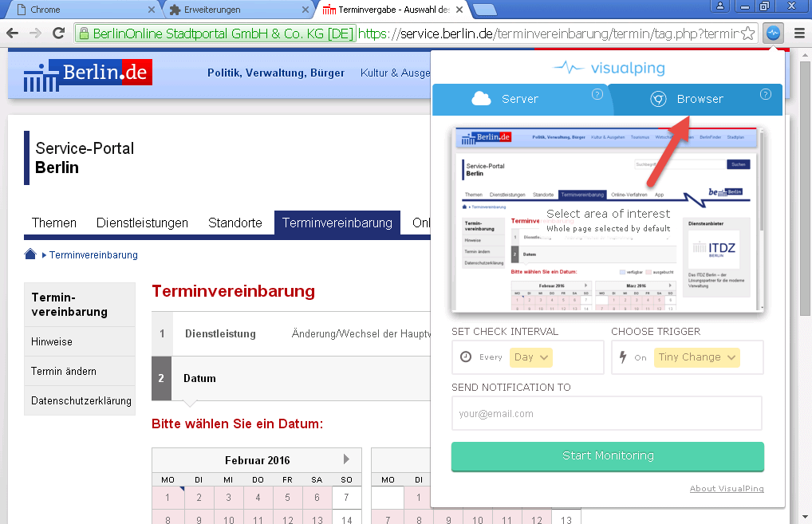Open Hinweise in the sidebar
Viewport: 812px width, 524px height.
tap(80, 341)
